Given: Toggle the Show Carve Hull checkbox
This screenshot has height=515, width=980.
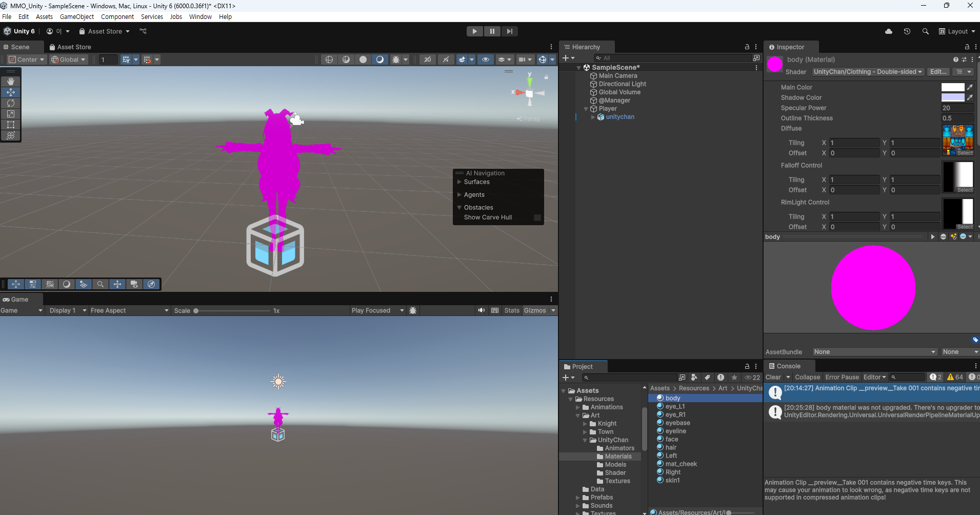Looking at the screenshot, I should click(537, 217).
